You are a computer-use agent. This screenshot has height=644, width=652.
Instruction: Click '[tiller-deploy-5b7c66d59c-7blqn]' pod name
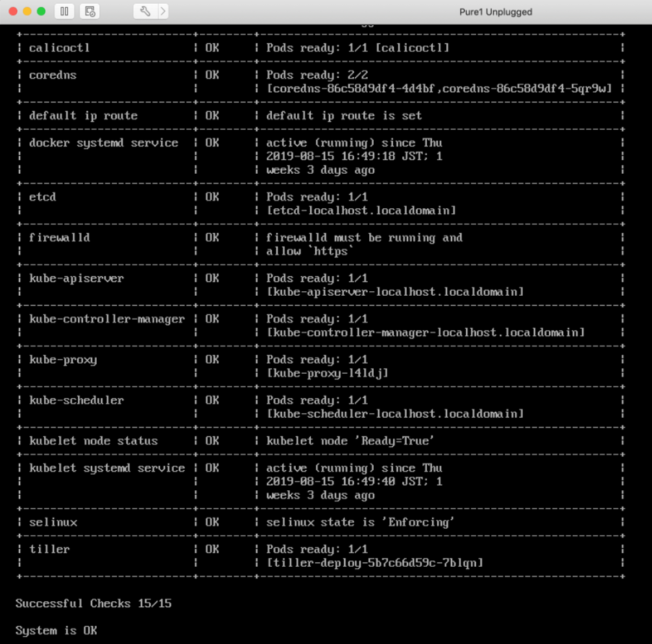click(x=375, y=563)
